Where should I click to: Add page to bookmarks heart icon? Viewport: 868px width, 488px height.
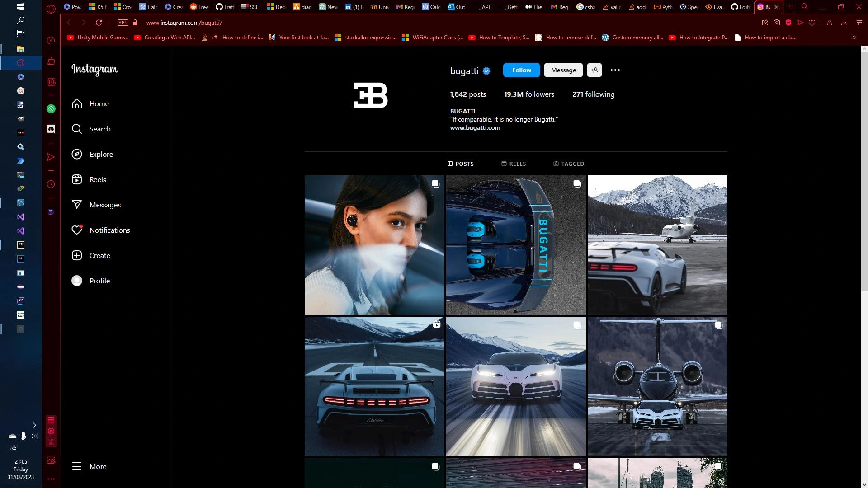[812, 23]
